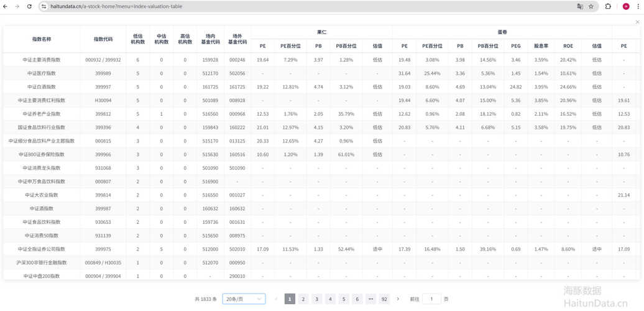Click fund code 159928
Viewport: 644px width, 311px height.
pos(210,60)
